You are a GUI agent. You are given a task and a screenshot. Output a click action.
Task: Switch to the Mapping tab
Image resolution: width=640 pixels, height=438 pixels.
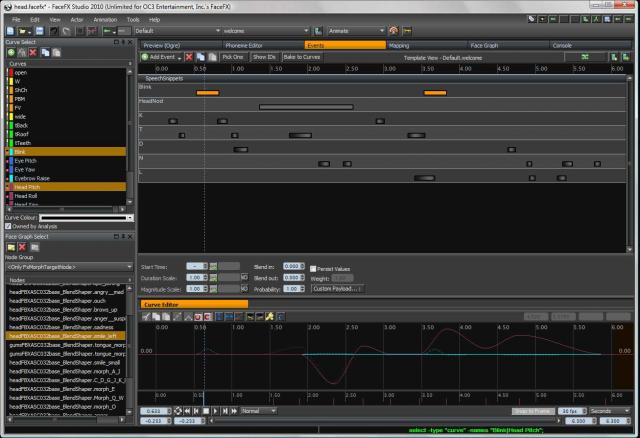click(x=427, y=45)
